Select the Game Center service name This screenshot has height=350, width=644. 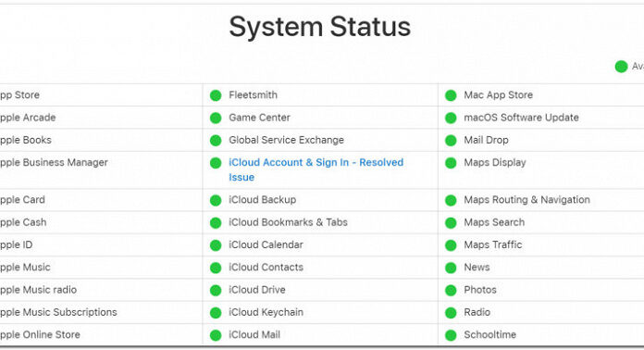click(259, 118)
